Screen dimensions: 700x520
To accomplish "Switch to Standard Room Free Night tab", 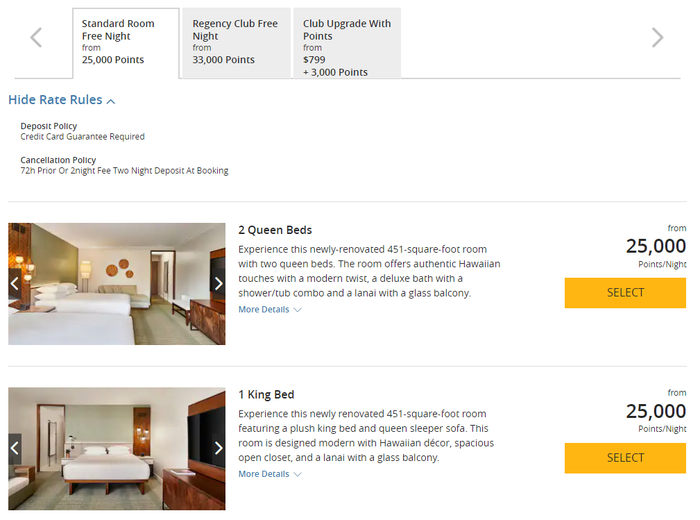I will [126, 43].
